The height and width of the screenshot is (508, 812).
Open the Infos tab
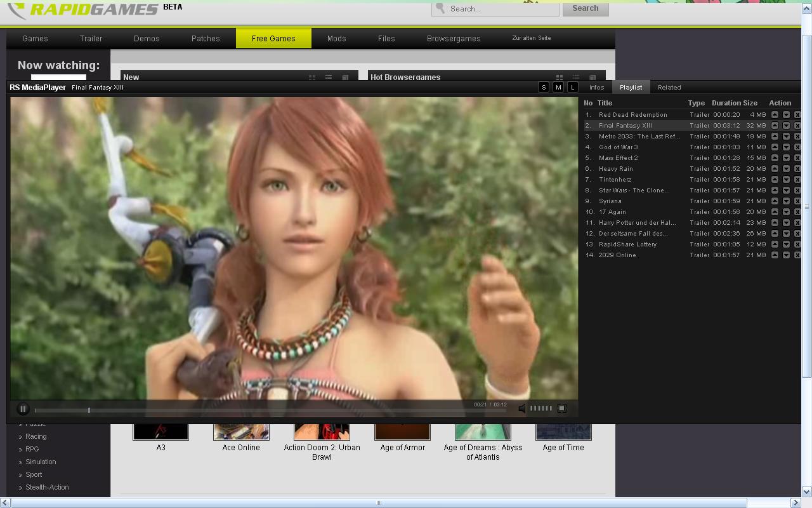tap(596, 87)
